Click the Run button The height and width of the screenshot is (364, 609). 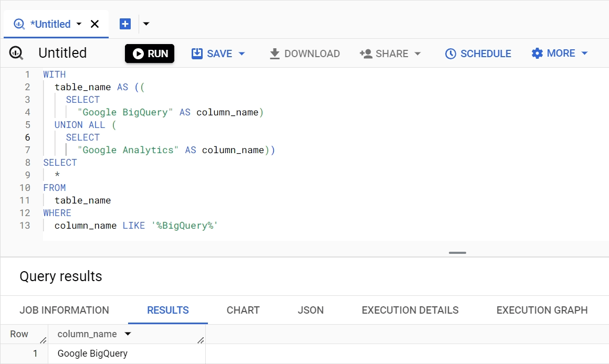[x=150, y=53]
